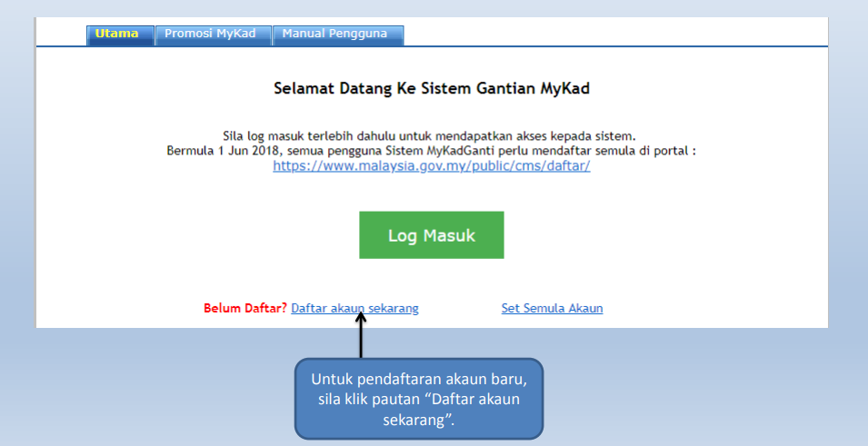Image resolution: width=868 pixels, height=446 pixels.
Task: Open the Promosi MyKad tab
Action: click(210, 35)
